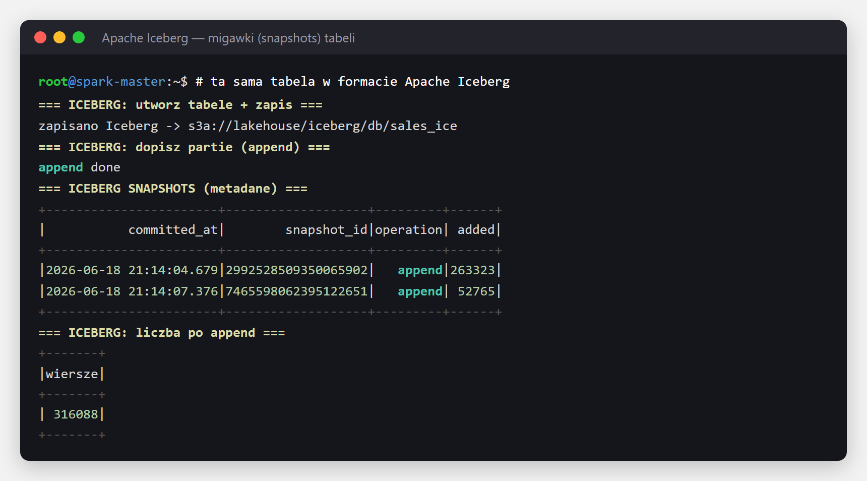Click the 'ICEBERG: dopisz partie (append)' header

tap(184, 147)
